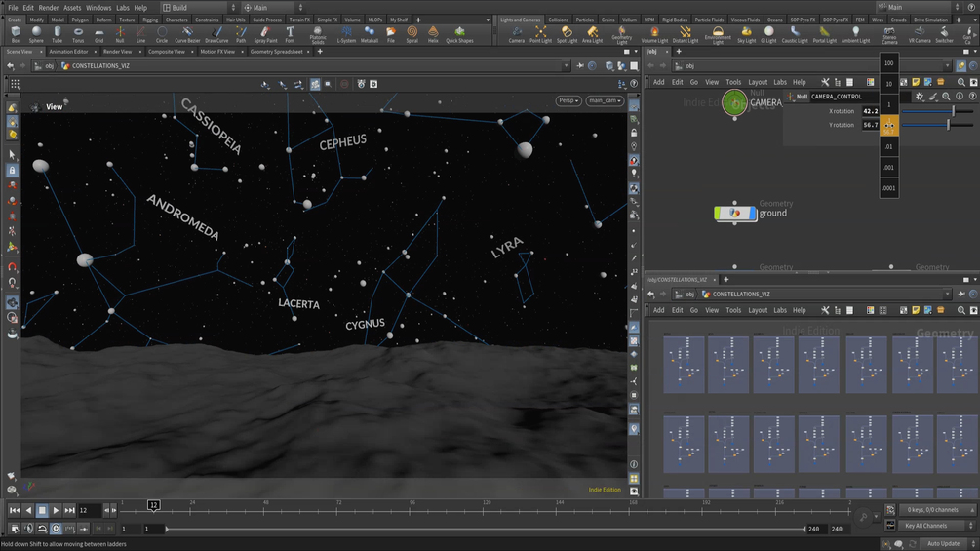
Task: Jump to first frame
Action: pos(15,510)
